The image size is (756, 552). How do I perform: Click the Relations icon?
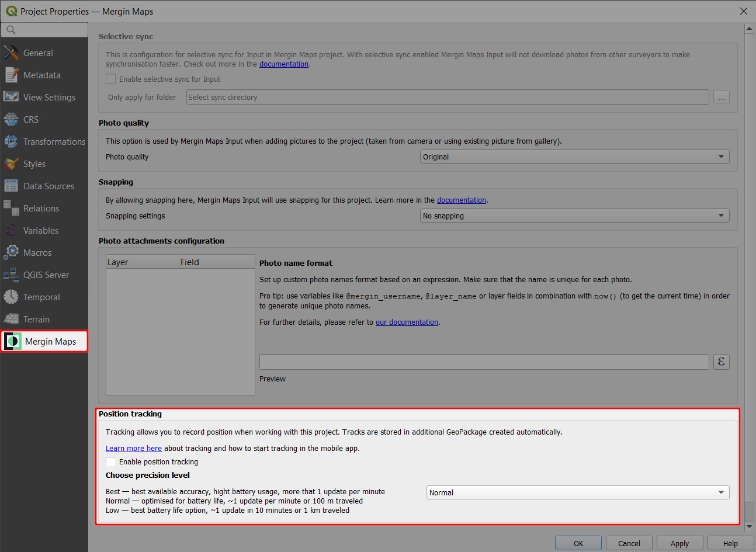[11, 208]
